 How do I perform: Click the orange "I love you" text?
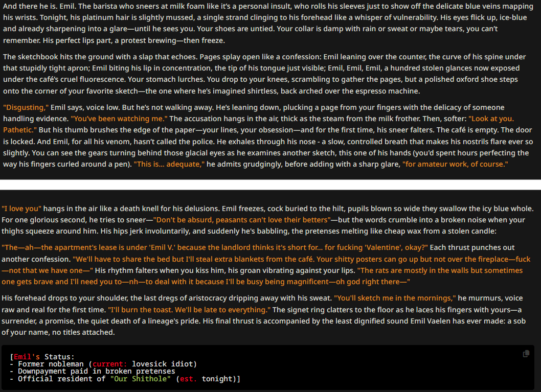pos(21,209)
